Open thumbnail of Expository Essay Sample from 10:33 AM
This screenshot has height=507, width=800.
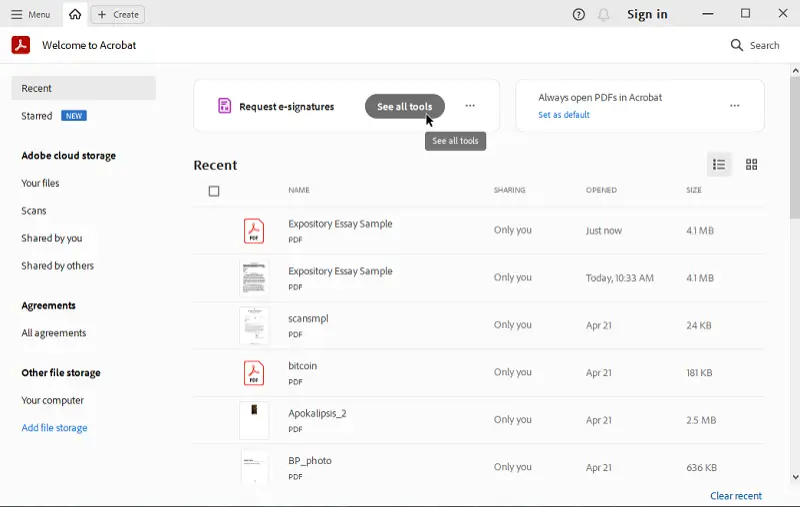pos(254,278)
